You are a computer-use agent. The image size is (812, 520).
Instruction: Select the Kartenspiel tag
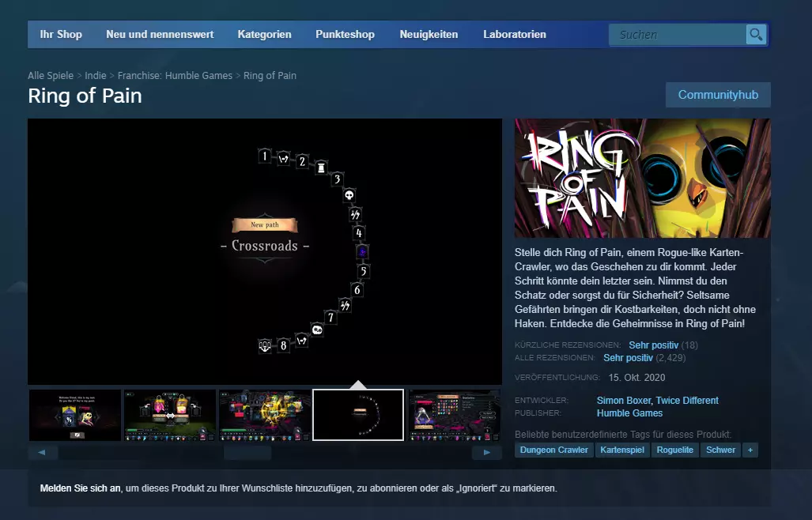coord(622,450)
